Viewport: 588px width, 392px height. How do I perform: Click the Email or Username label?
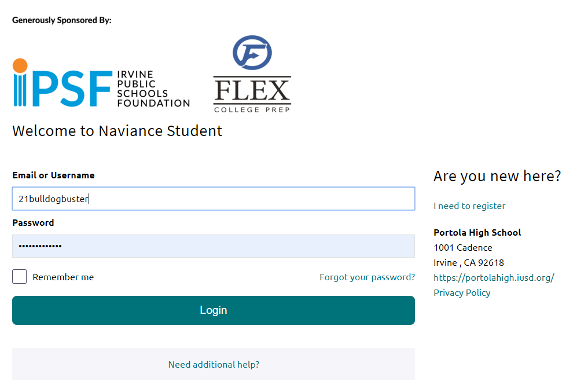point(53,175)
